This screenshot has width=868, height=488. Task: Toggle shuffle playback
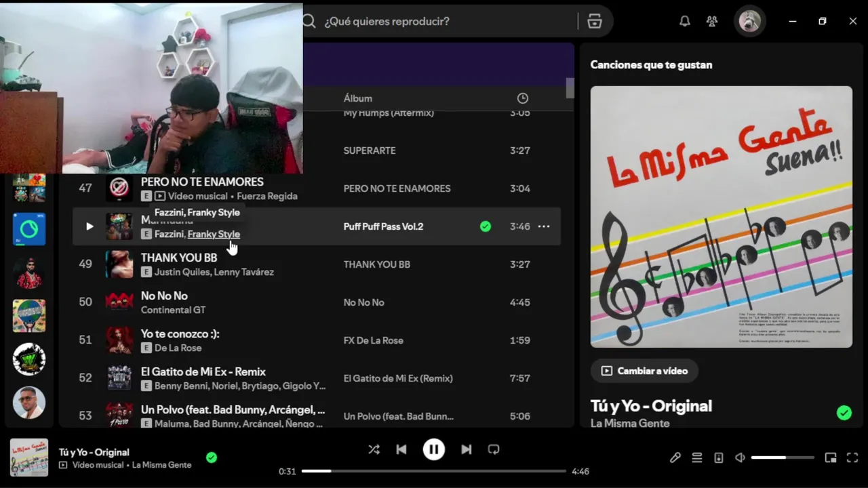(x=374, y=449)
